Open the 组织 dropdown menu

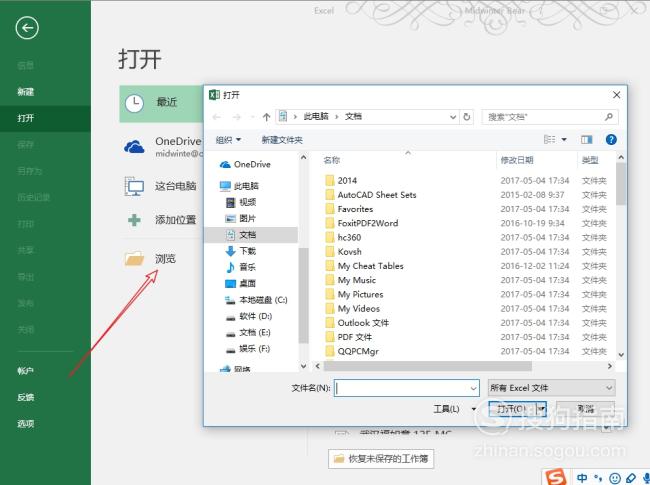click(228, 140)
